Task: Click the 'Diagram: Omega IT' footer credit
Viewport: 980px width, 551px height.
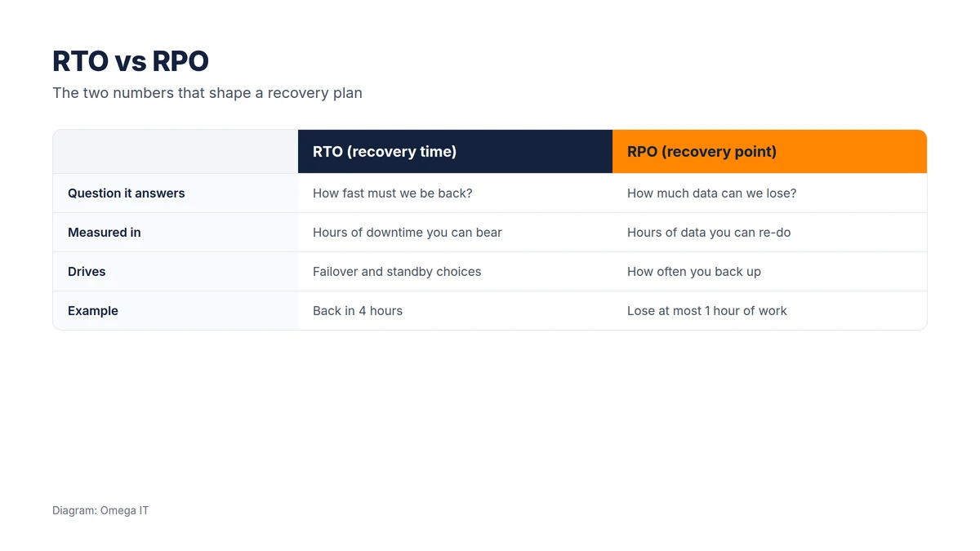Action: [100, 511]
